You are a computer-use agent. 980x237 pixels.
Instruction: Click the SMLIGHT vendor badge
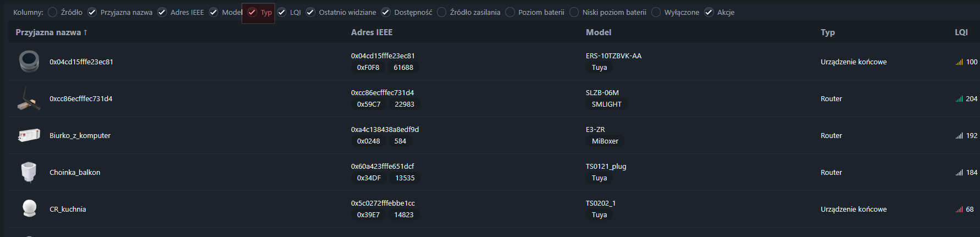tap(606, 104)
